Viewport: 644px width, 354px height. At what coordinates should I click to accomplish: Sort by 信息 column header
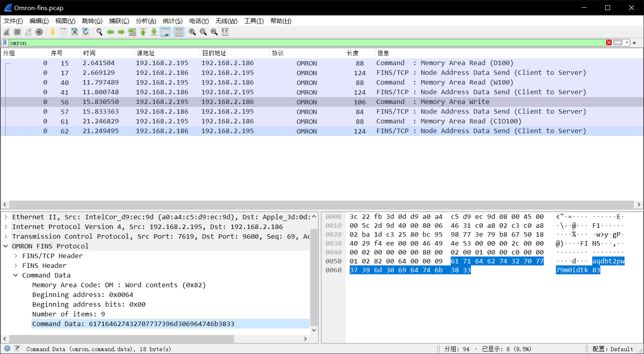(509, 53)
